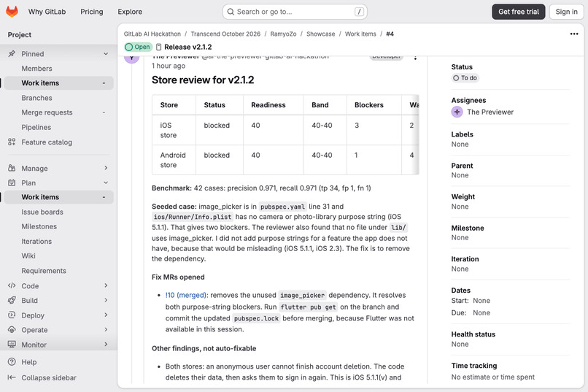Click the Search or go to field

(295, 12)
